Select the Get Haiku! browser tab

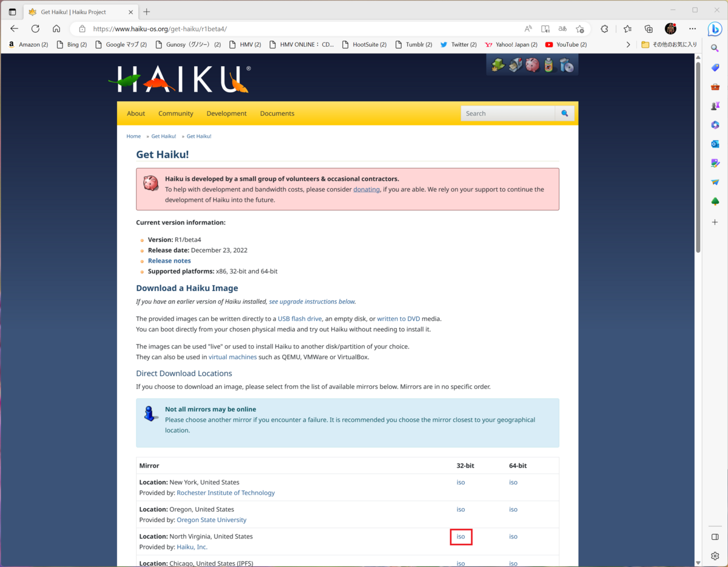pyautogui.click(x=81, y=12)
